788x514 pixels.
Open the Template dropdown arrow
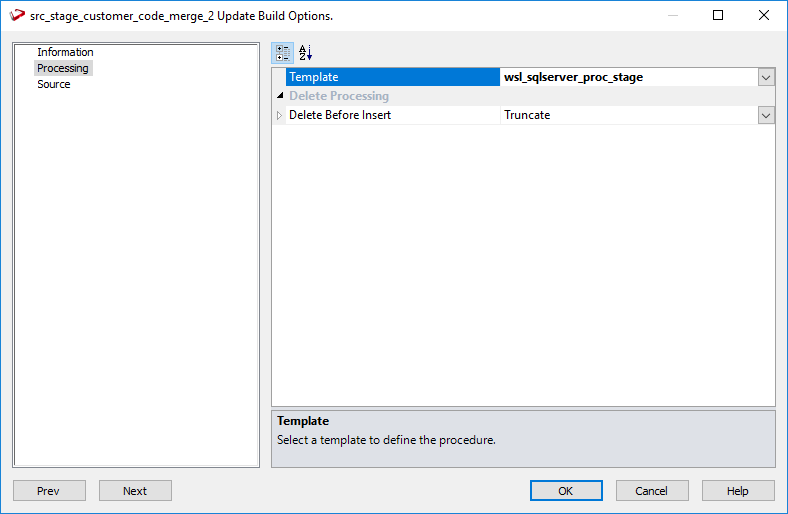tap(766, 78)
